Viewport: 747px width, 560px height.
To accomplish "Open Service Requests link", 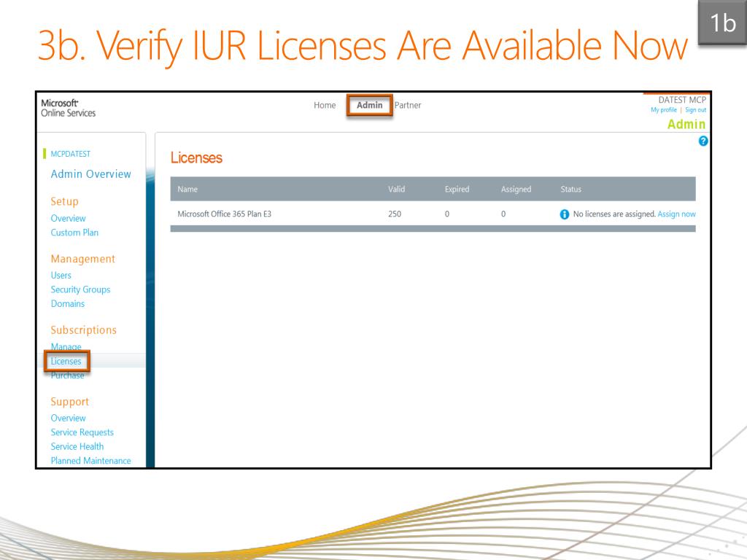I will click(82, 432).
